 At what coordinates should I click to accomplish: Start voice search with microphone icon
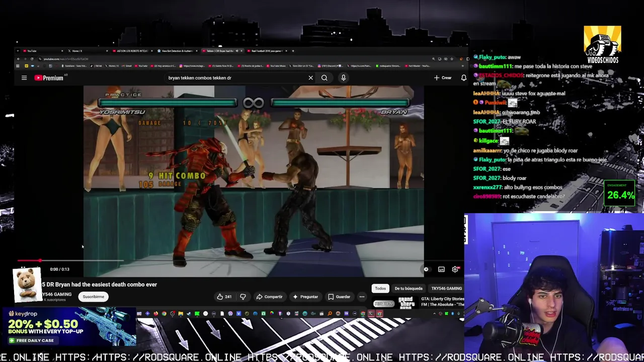point(343,78)
